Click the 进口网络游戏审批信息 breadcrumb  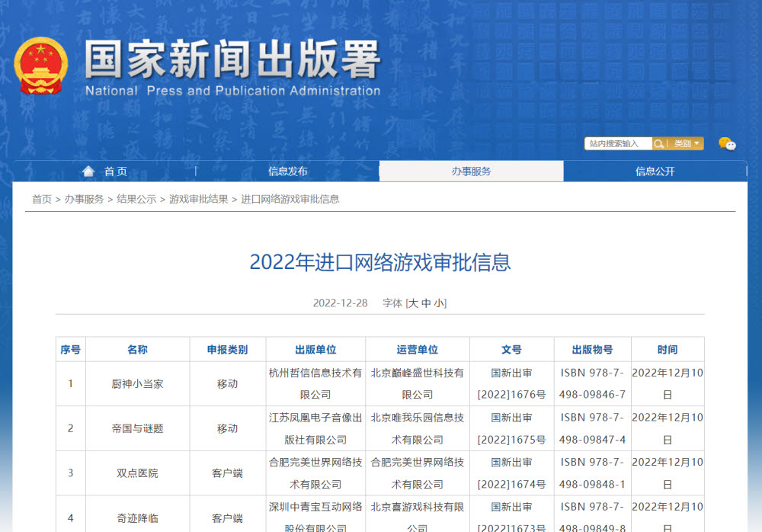pos(290,199)
